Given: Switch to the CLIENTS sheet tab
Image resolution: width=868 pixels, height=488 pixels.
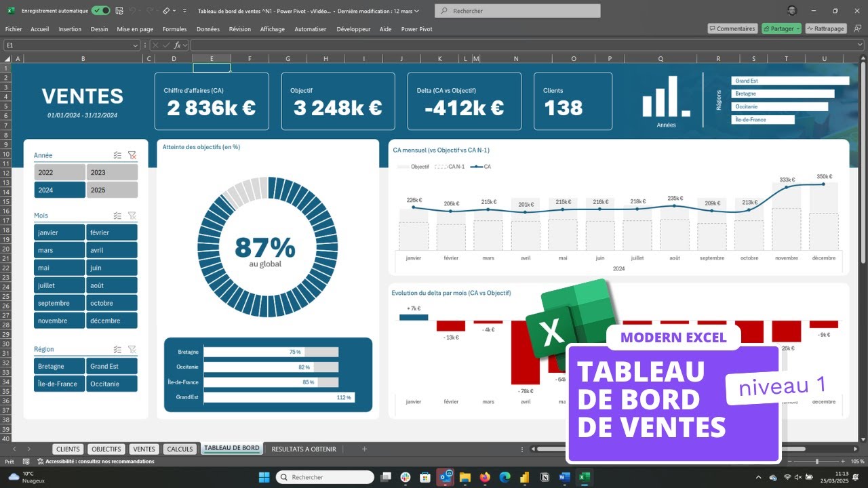Looking at the screenshot, I should pos(68,449).
